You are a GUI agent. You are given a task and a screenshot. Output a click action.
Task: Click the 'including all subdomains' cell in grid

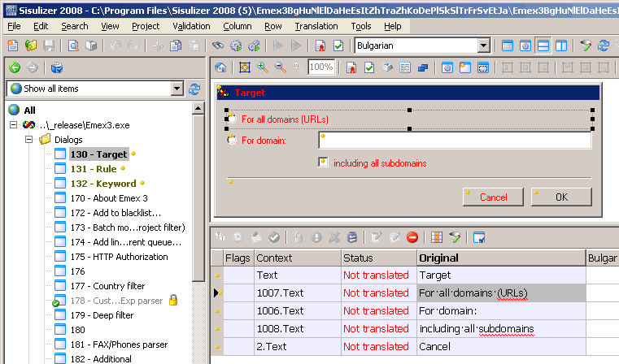501,328
